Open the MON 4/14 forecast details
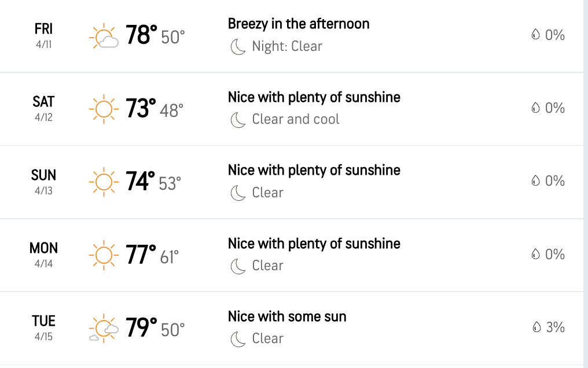 click(x=292, y=255)
